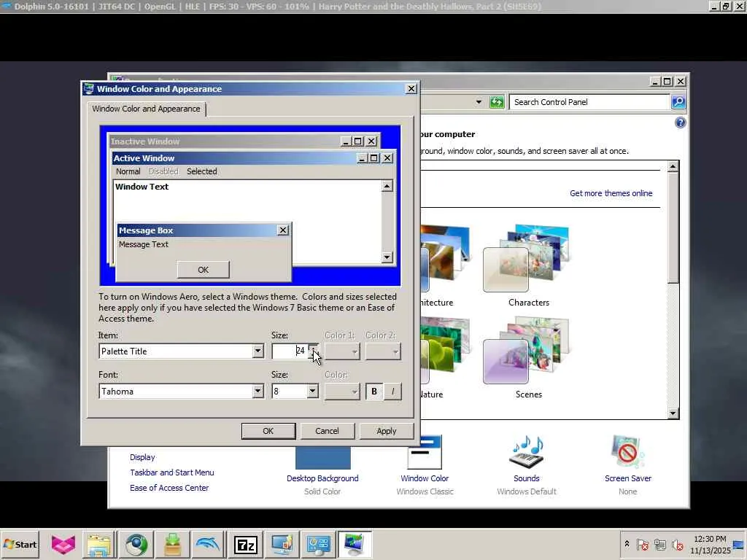Cancel the Window Color and Appearance dialog
This screenshot has width=747, height=560.
[328, 431]
